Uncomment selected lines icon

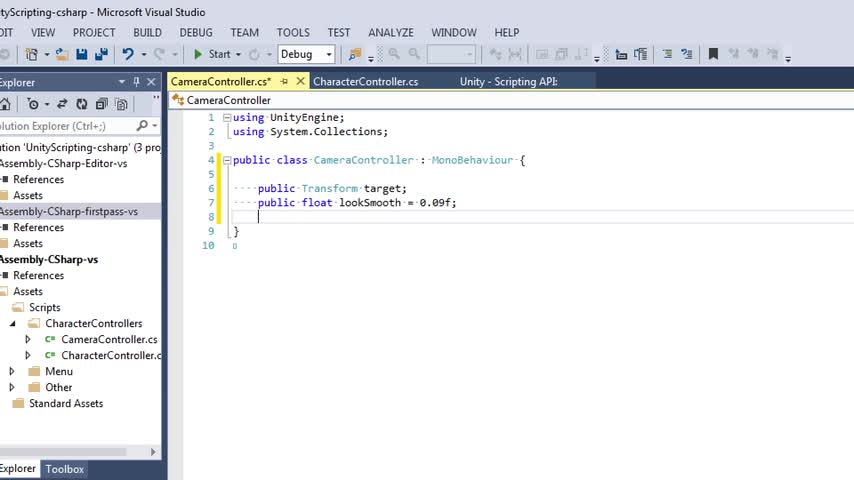point(687,54)
